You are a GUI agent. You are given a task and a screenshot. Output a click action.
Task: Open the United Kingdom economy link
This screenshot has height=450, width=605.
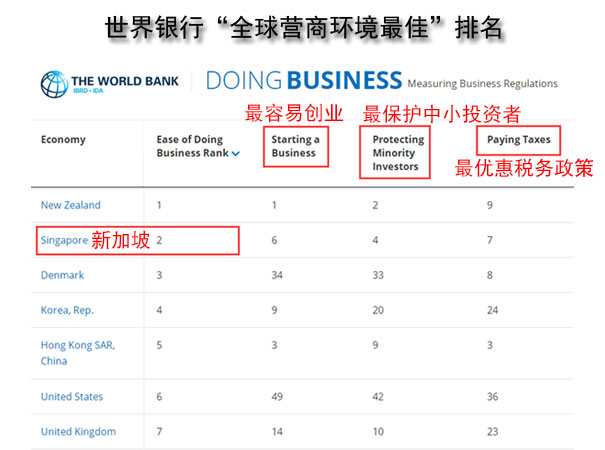point(78,432)
